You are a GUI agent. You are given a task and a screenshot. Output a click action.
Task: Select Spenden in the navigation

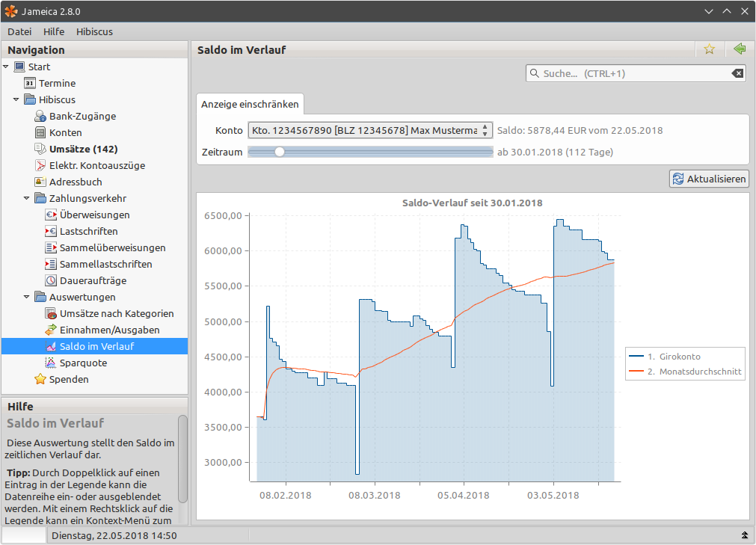(69, 379)
